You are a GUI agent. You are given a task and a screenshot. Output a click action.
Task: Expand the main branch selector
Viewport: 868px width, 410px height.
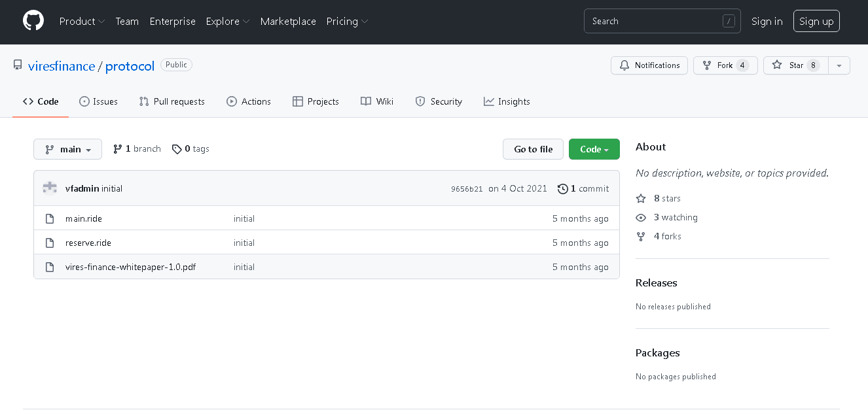coord(67,149)
